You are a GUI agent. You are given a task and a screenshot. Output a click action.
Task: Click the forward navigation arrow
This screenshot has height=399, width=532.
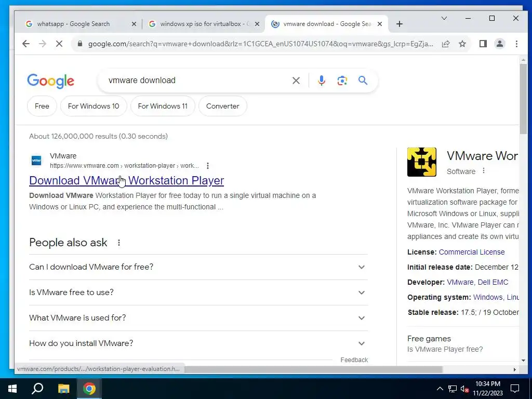43,44
